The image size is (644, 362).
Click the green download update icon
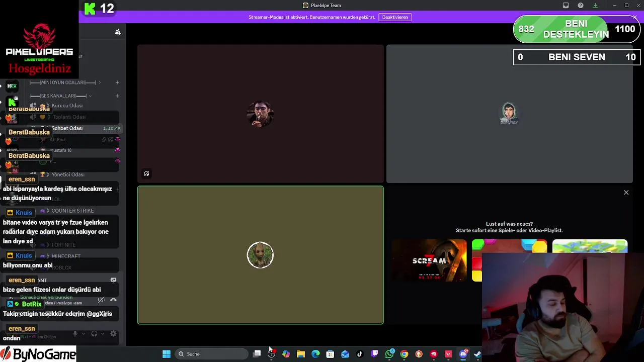pos(595,6)
